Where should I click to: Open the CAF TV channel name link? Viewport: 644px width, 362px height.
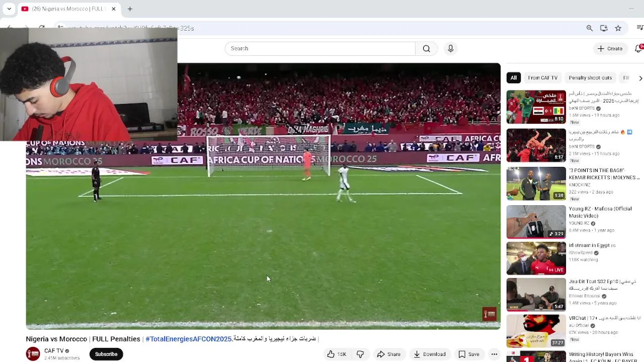tap(54, 351)
